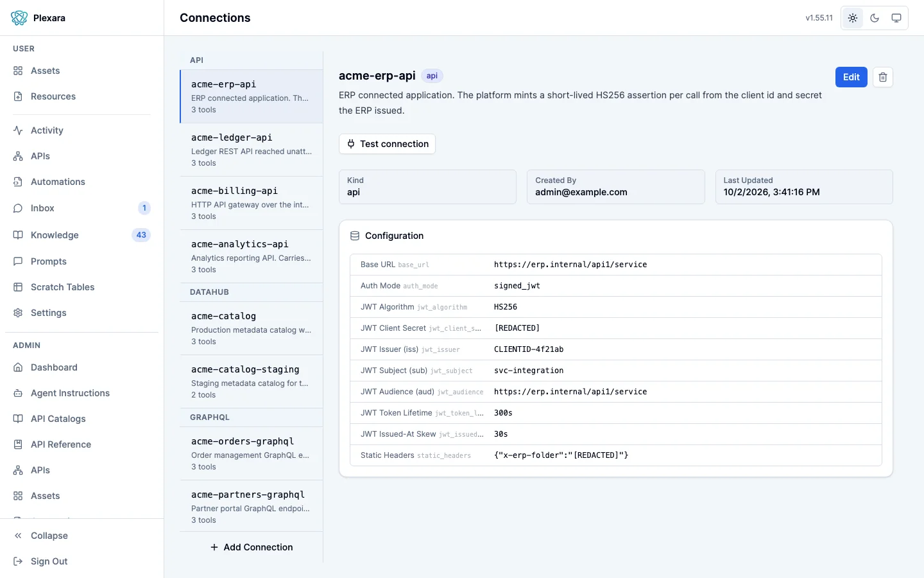Open the Inbox page
Screen dimensions: 924x578
click(x=81, y=208)
